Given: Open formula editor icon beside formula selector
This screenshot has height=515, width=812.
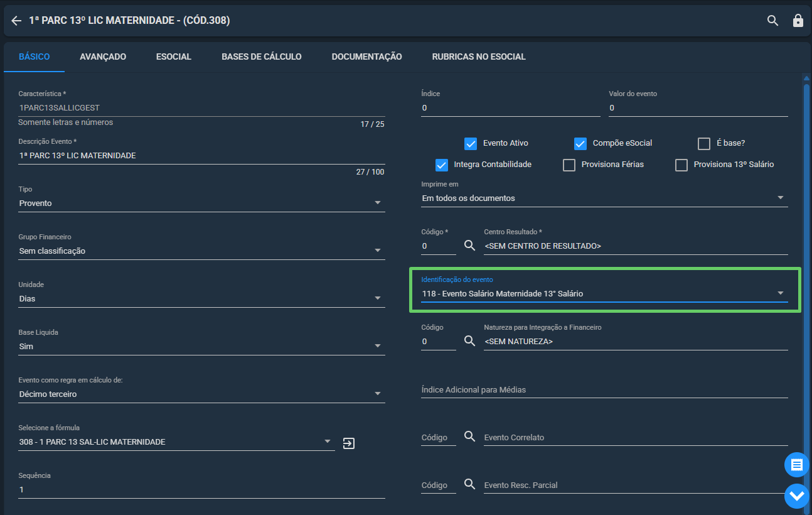Looking at the screenshot, I should (349, 443).
